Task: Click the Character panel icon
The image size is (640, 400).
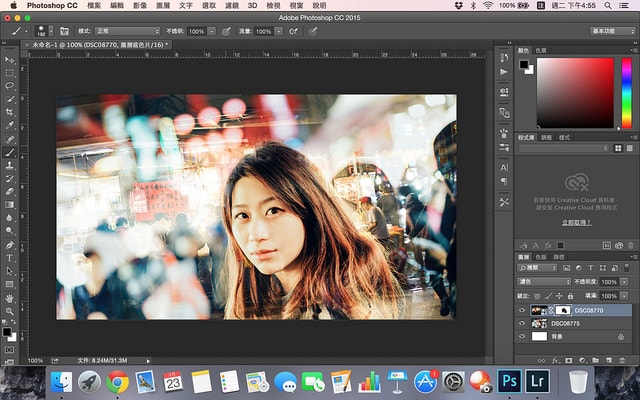Action: [x=503, y=168]
